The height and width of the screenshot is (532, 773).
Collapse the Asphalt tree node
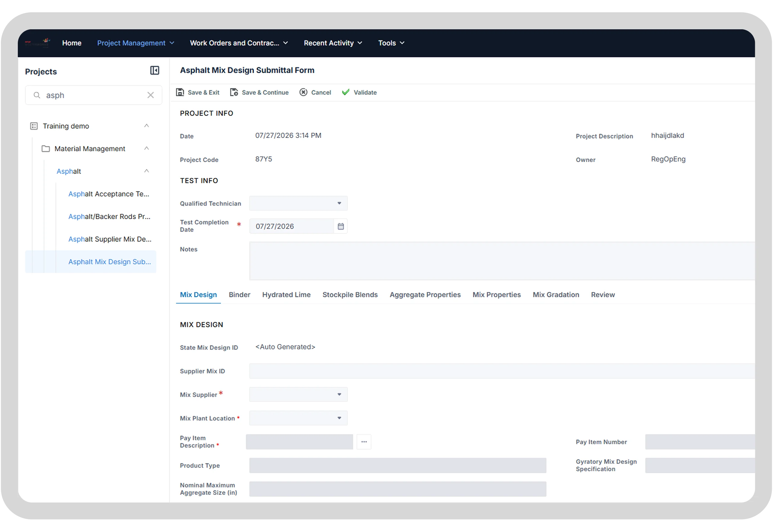[146, 171]
